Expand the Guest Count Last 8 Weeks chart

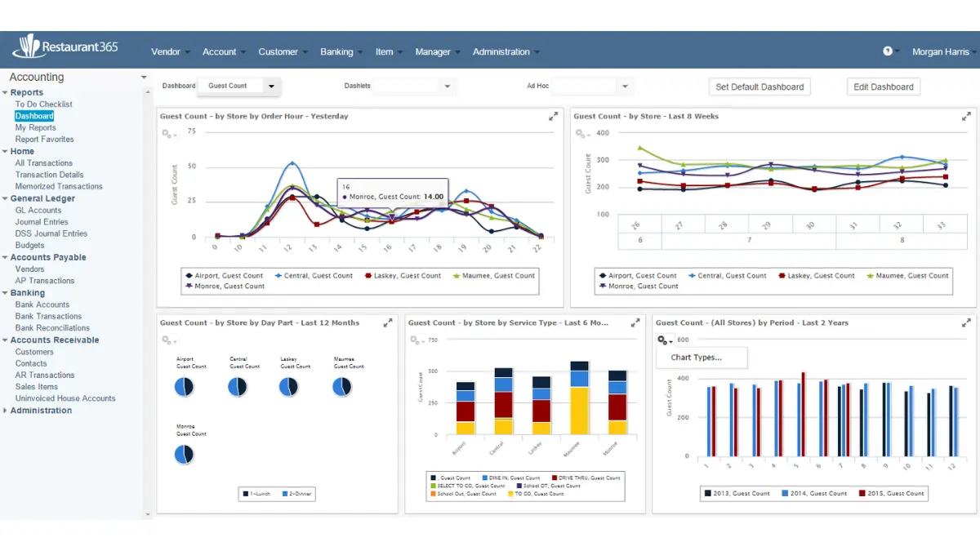point(966,117)
